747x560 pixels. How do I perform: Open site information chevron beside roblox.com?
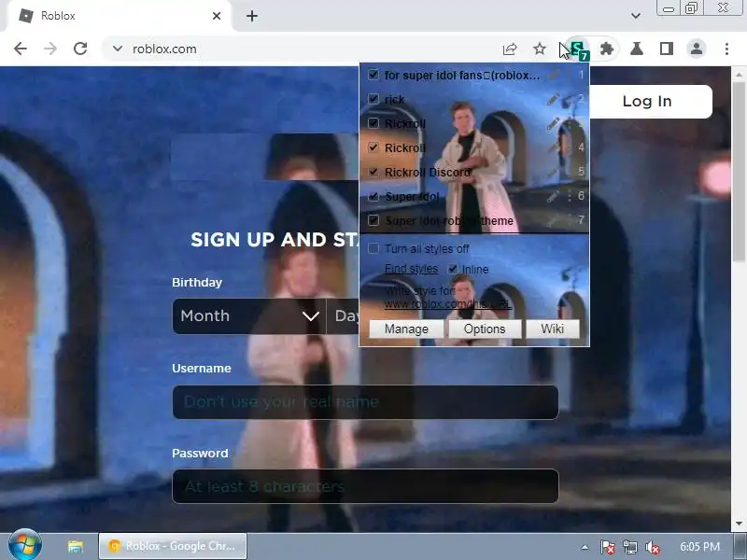pyautogui.click(x=118, y=49)
